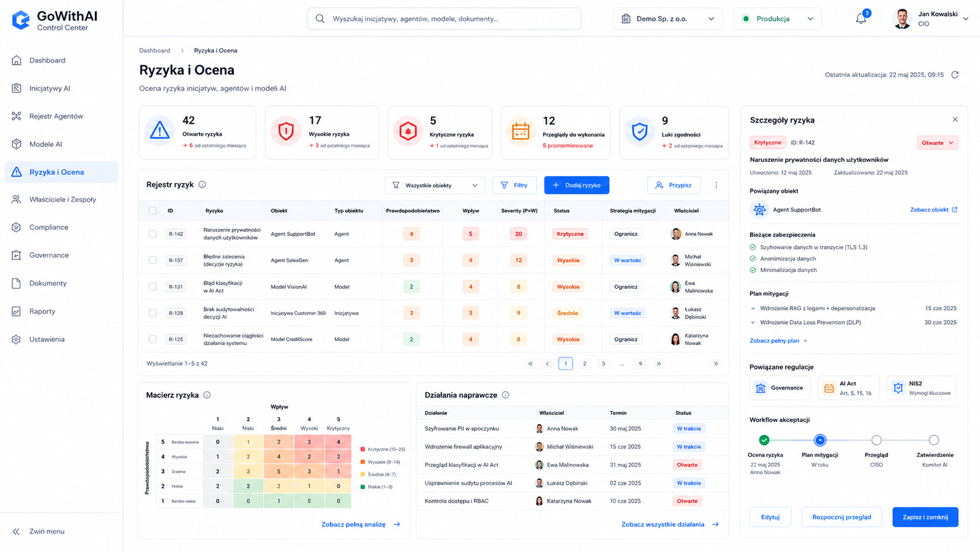
Task: Expand the Wdrożenie RAG mitigation item
Action: click(x=753, y=309)
